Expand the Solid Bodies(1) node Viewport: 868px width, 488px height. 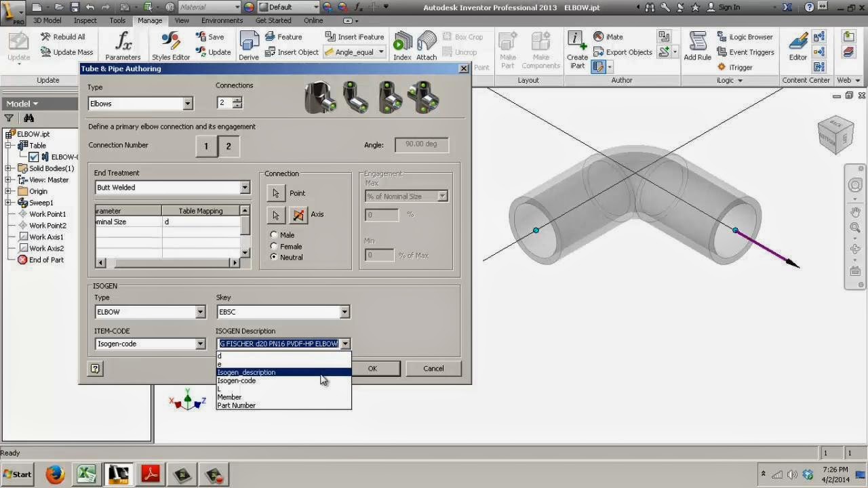(x=8, y=169)
